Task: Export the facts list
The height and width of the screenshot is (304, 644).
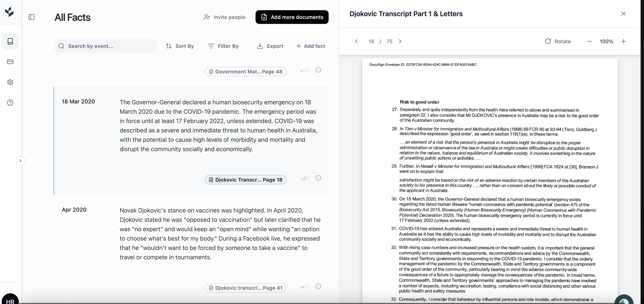Action: [270, 46]
